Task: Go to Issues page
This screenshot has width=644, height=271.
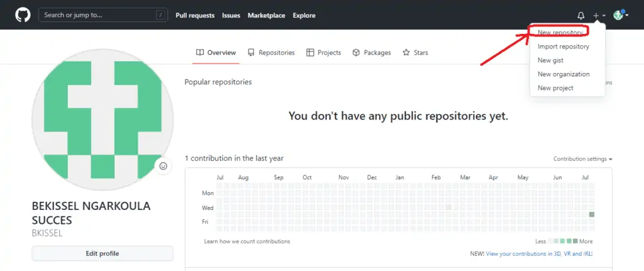Action: 231,16
